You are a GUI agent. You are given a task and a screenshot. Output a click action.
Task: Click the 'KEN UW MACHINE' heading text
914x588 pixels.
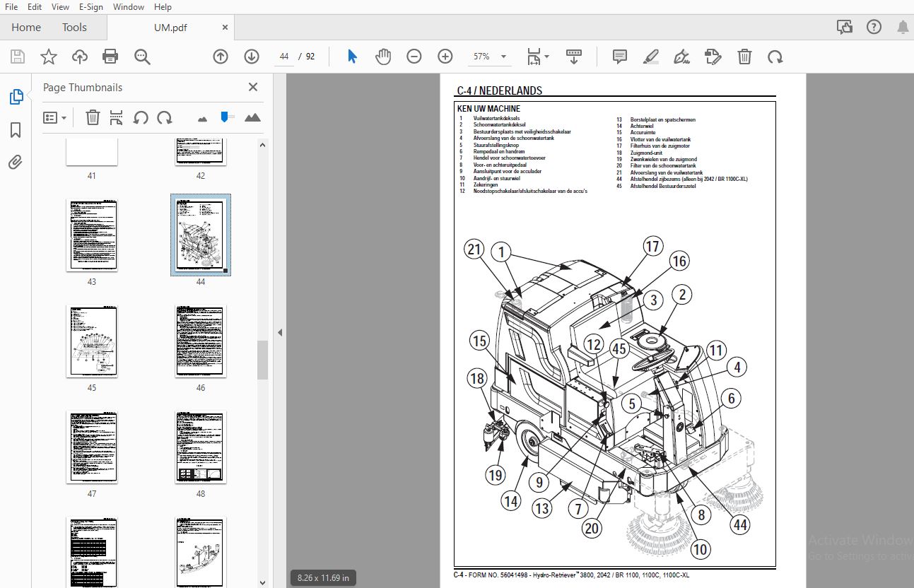pyautogui.click(x=489, y=109)
